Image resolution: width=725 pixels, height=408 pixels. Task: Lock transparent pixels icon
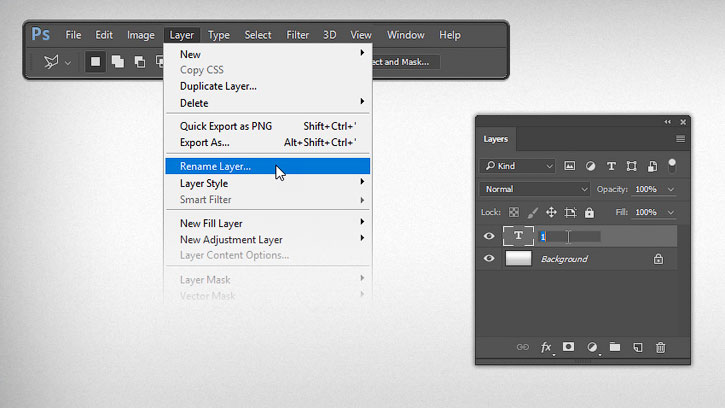(x=514, y=212)
